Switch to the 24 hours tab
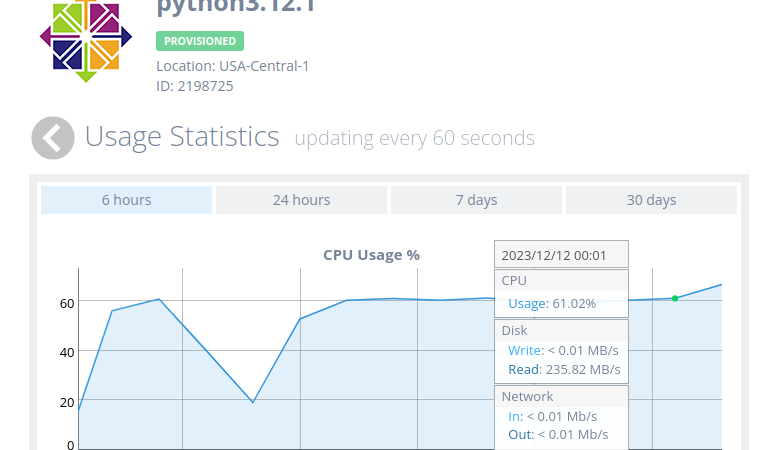 pyautogui.click(x=301, y=200)
